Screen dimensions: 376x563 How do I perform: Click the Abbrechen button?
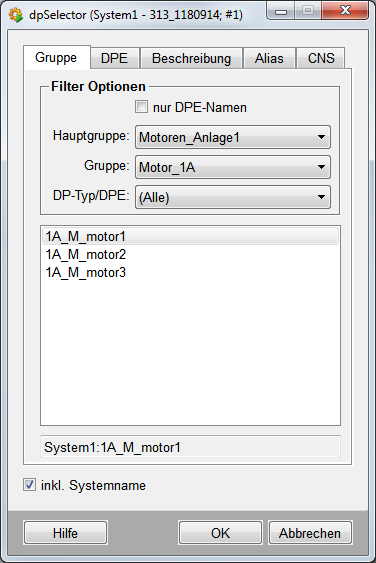[310, 533]
